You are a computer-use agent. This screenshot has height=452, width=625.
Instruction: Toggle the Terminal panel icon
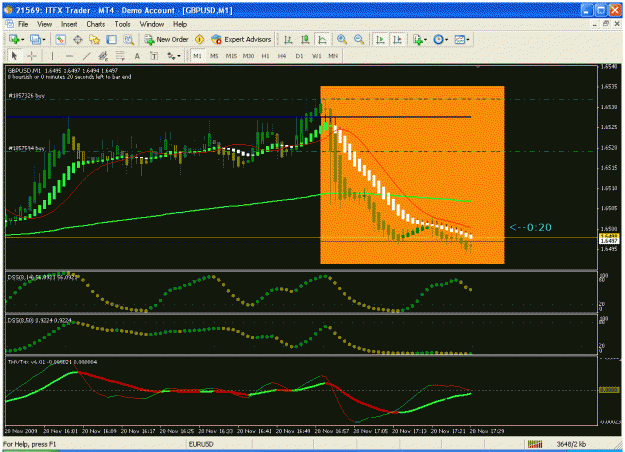112,39
